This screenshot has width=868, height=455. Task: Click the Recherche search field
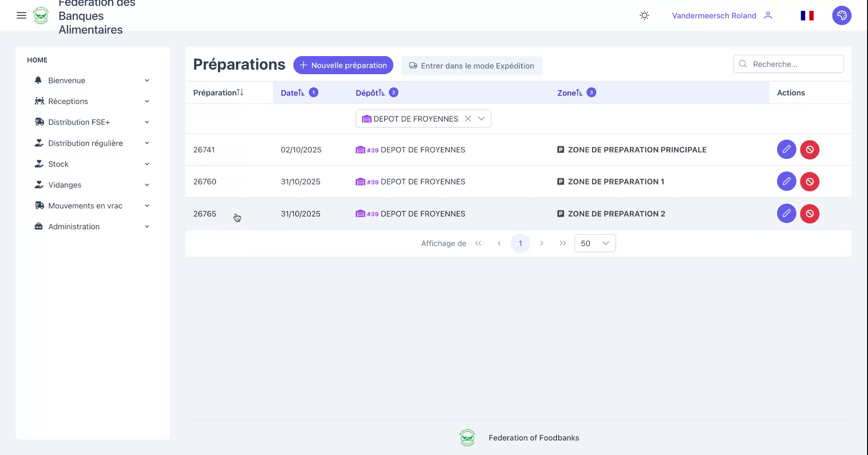(788, 64)
